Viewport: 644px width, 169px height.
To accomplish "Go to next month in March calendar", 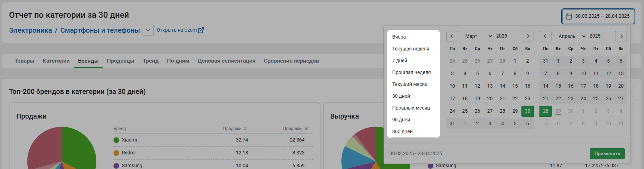I will [x=528, y=36].
